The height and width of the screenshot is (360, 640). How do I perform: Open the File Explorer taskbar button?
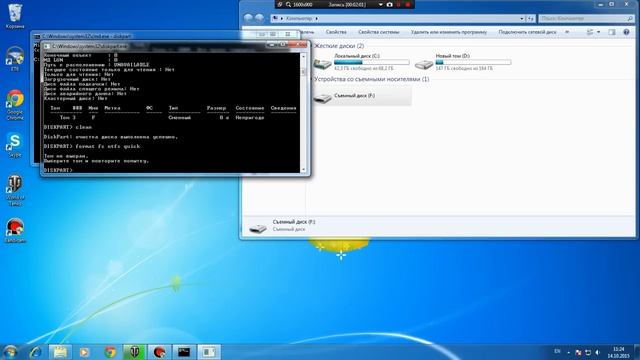pyautogui.click(x=60, y=352)
